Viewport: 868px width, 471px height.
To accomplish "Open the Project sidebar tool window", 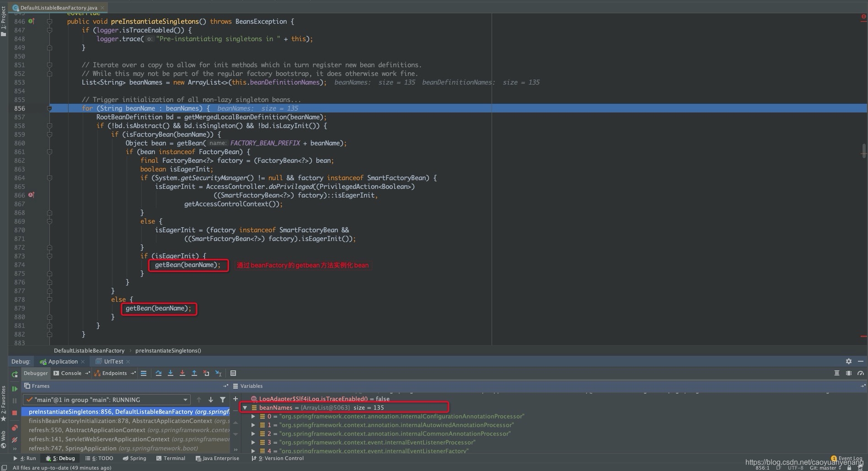I will pos(4,21).
